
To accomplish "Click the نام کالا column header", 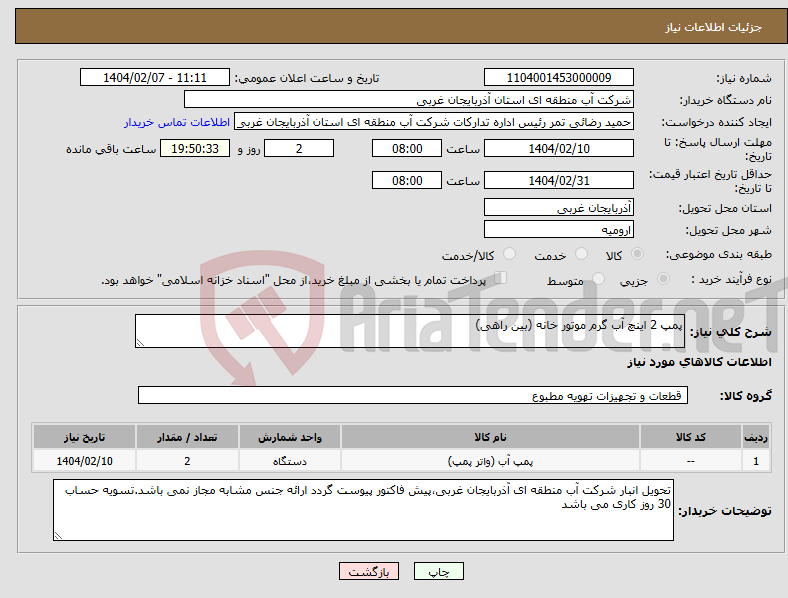I will (490, 437).
